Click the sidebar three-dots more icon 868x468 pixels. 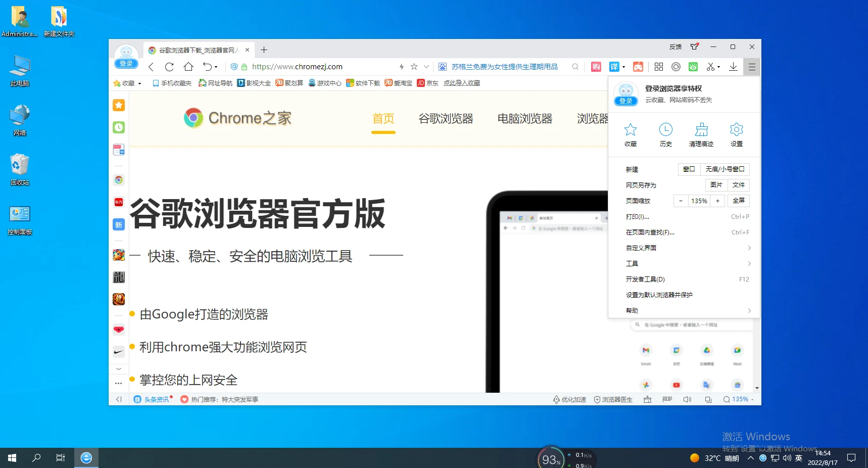coord(119,383)
